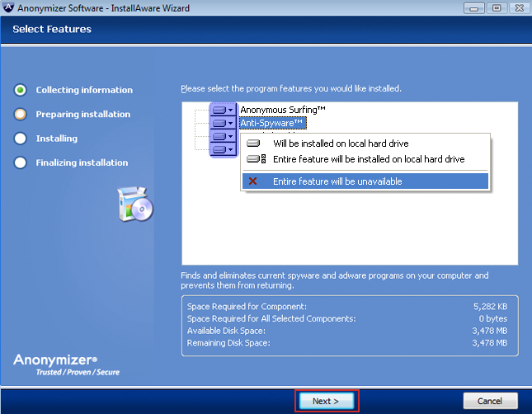This screenshot has width=532, height=414.
Task: Click the third feature's drive icon dropdown
Action: coord(224,136)
